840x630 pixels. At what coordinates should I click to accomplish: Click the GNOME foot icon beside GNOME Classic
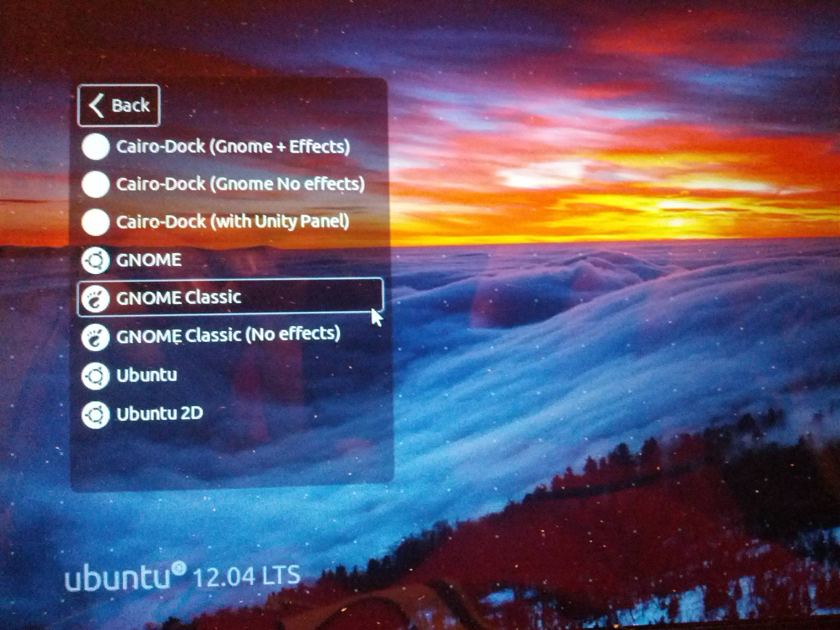pos(95,298)
